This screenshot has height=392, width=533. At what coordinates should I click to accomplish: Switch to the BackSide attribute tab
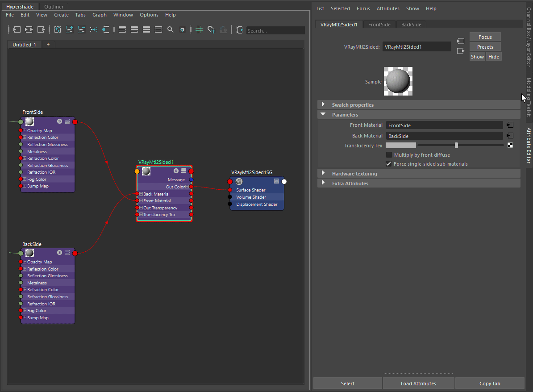[x=411, y=25]
